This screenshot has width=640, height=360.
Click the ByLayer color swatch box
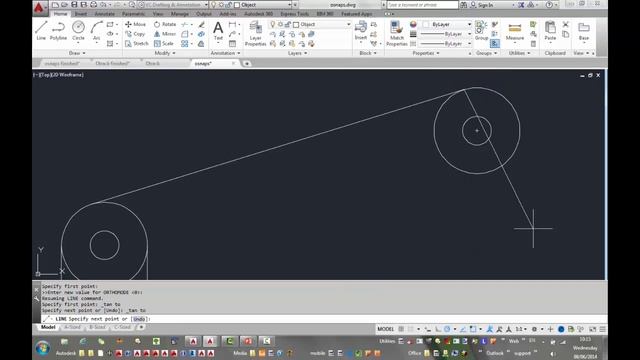(x=426, y=24)
